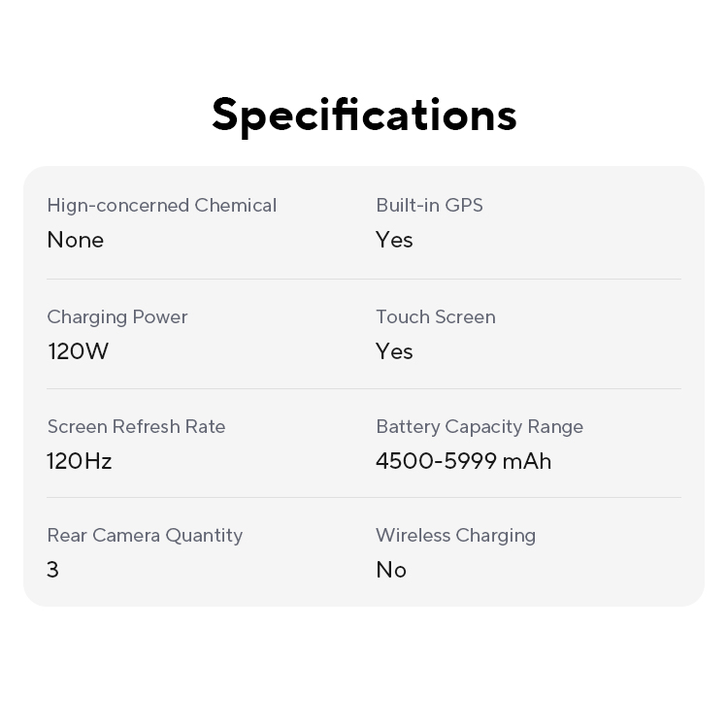Select the None value under Chemical
The width and height of the screenshot is (728, 728).
coord(76,240)
